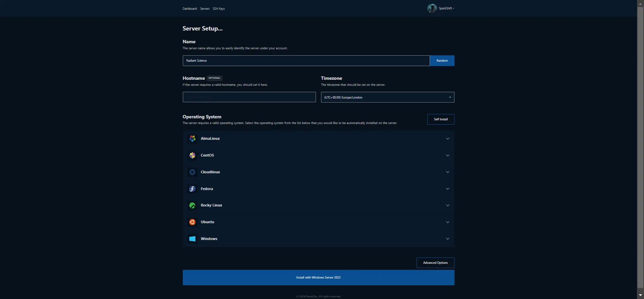This screenshot has height=299, width=644.
Task: Click the Windows logo icon
Action: tap(192, 239)
